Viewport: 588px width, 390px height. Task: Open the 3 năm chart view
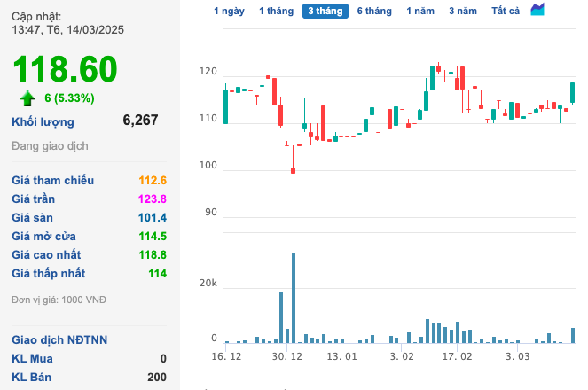click(x=462, y=11)
